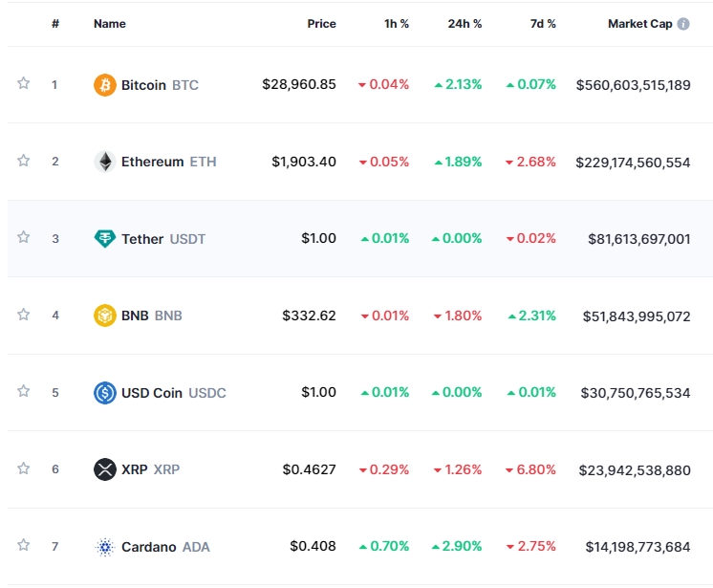Screen dimensions: 713x588
Task: Click the Tether logo icon
Action: (104, 239)
